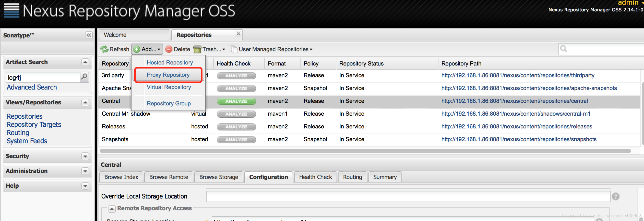Collapse the Views/Repositories section
644x221 pixels.
[85, 102]
